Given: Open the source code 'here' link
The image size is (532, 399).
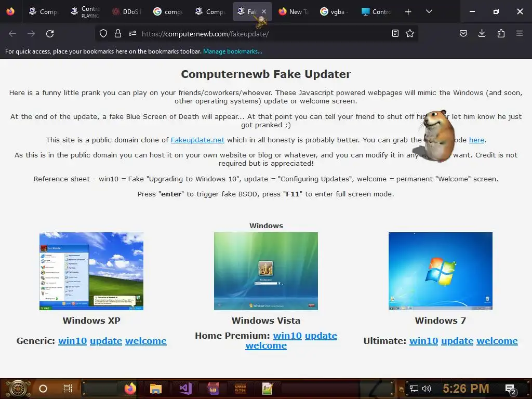Looking at the screenshot, I should click(x=476, y=140).
